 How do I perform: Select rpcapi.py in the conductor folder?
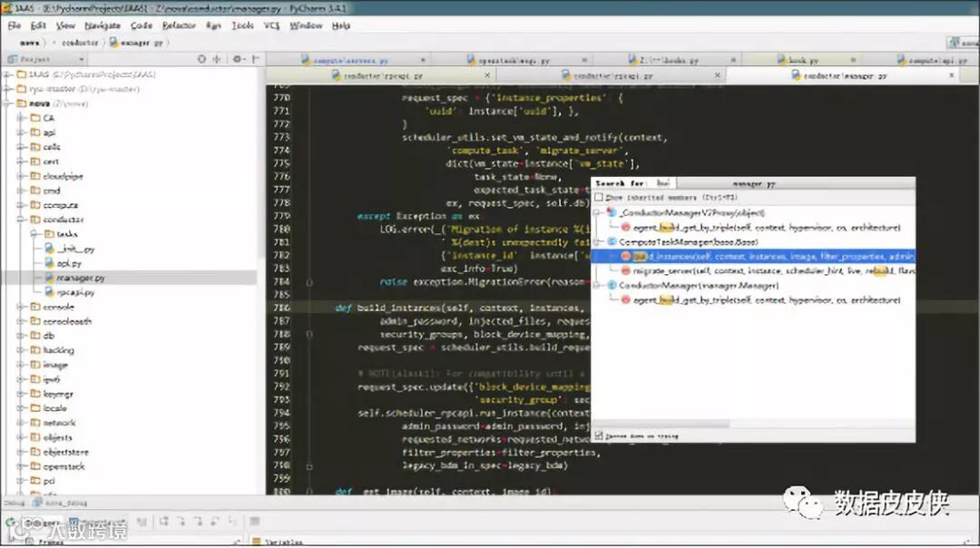[x=75, y=292]
